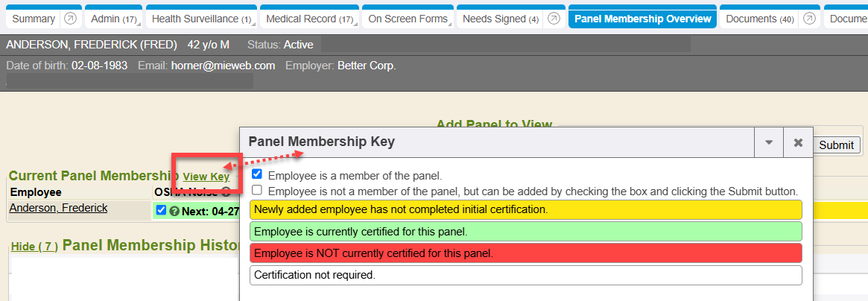Check 'Employee is not a member' key checkbox
The height and width of the screenshot is (301, 868).
point(257,191)
